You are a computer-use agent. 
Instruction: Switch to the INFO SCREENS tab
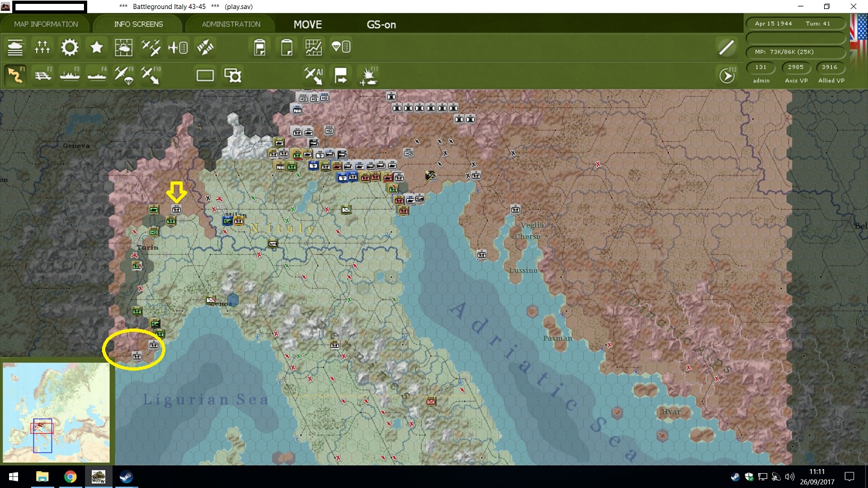(138, 25)
